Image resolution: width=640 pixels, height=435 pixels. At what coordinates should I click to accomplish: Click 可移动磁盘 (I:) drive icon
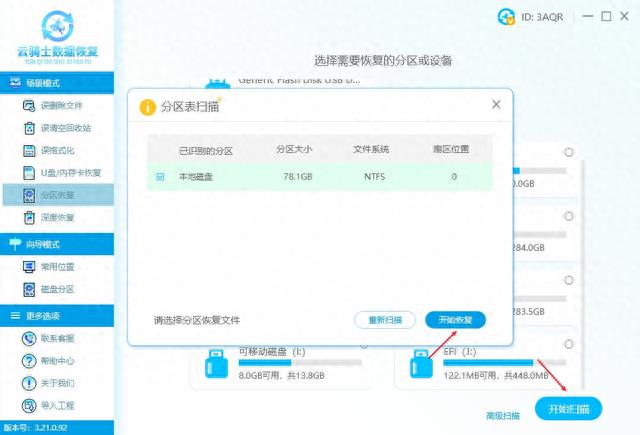(x=216, y=364)
